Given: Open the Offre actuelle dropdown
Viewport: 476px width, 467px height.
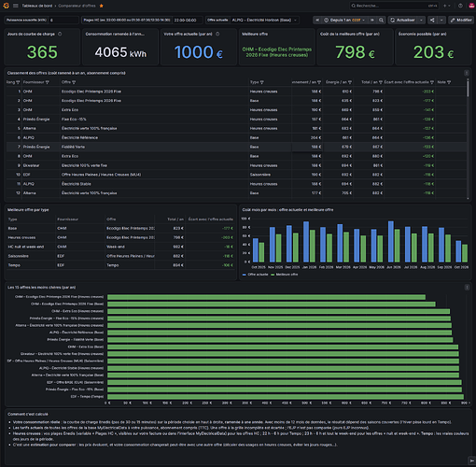Looking at the screenshot, I should 264,20.
